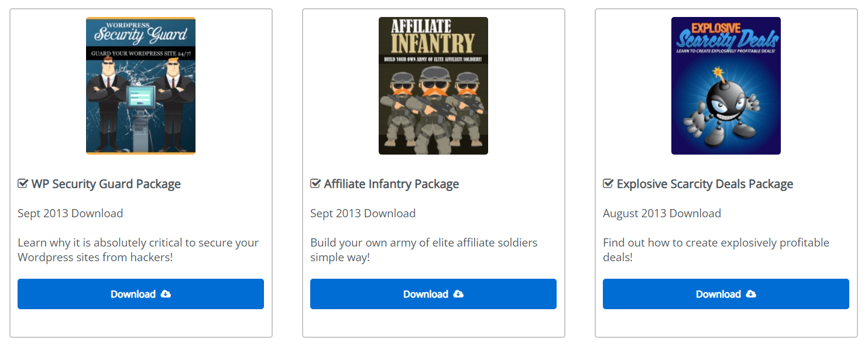Click the check icon beside Affiliate Infantry Package
Image resolution: width=868 pixels, height=349 pixels.
pyautogui.click(x=315, y=184)
